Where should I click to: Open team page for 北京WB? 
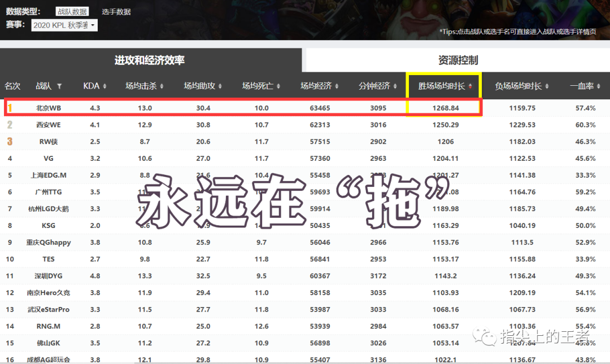[48, 108]
